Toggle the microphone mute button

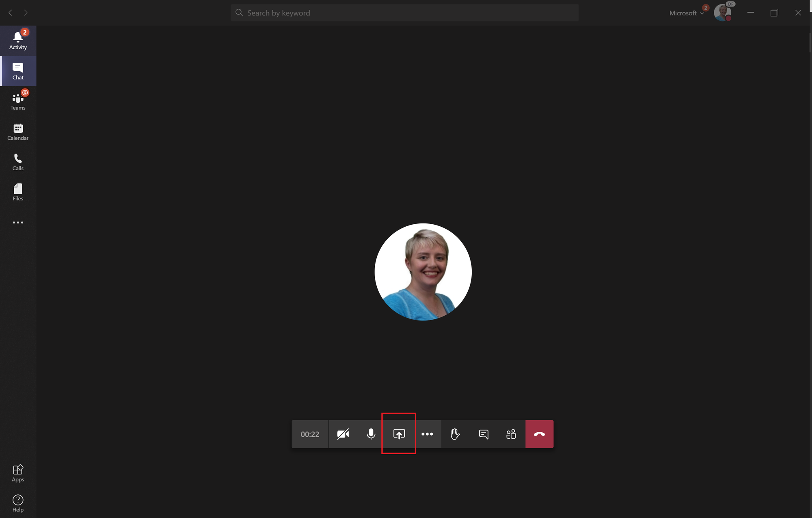pyautogui.click(x=371, y=434)
